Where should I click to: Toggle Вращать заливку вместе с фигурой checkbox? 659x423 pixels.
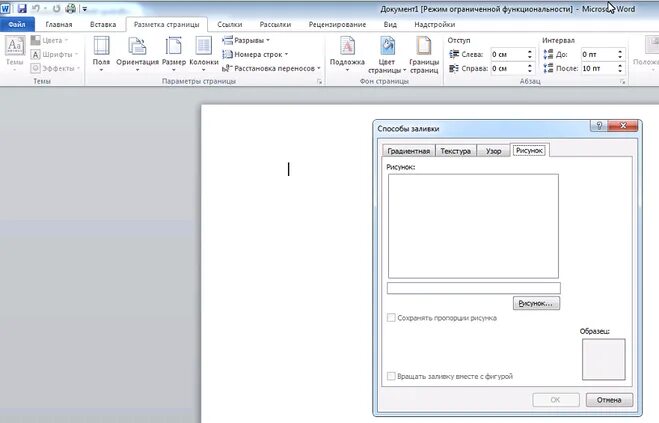391,376
